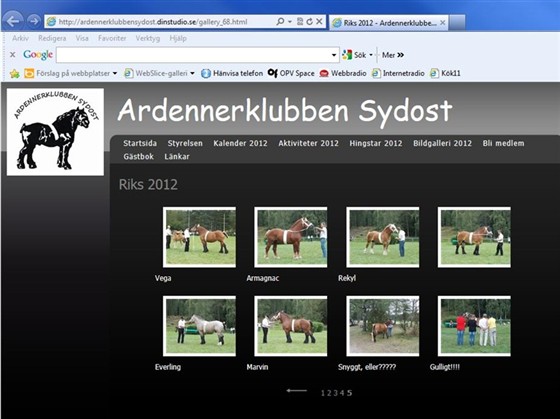Click the compatibility view icon in address bar
The height and width of the screenshot is (419, 560).
pos(300,21)
